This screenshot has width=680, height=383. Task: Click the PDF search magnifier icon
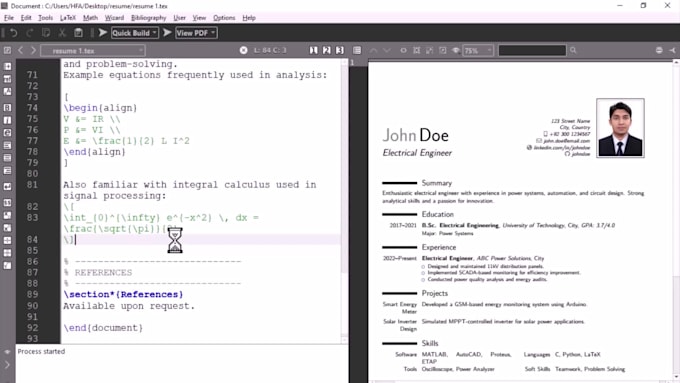(x=573, y=50)
